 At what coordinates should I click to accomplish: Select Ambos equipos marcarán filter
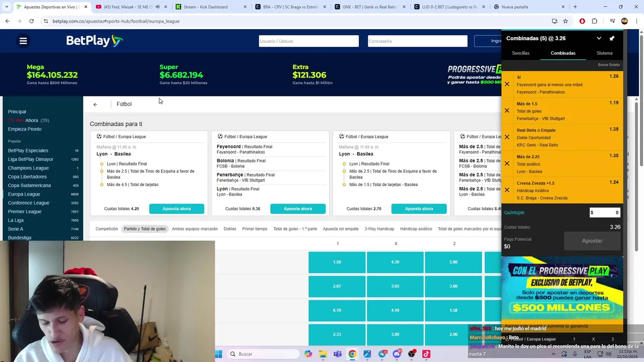(195, 229)
